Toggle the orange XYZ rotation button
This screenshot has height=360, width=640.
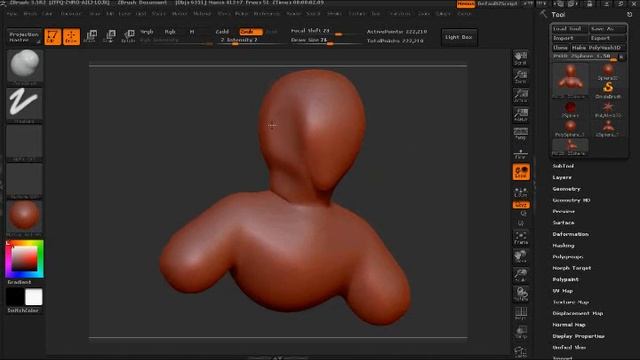[521, 205]
